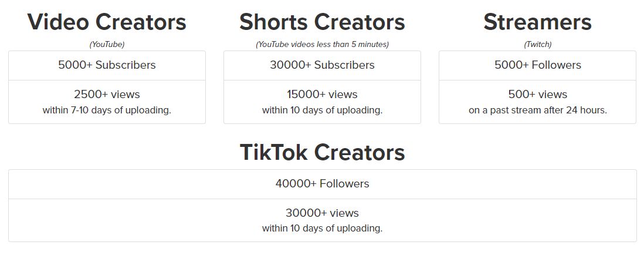The width and height of the screenshot is (644, 255).
Task: Select the 40000+ Followers row
Action: (x=323, y=184)
